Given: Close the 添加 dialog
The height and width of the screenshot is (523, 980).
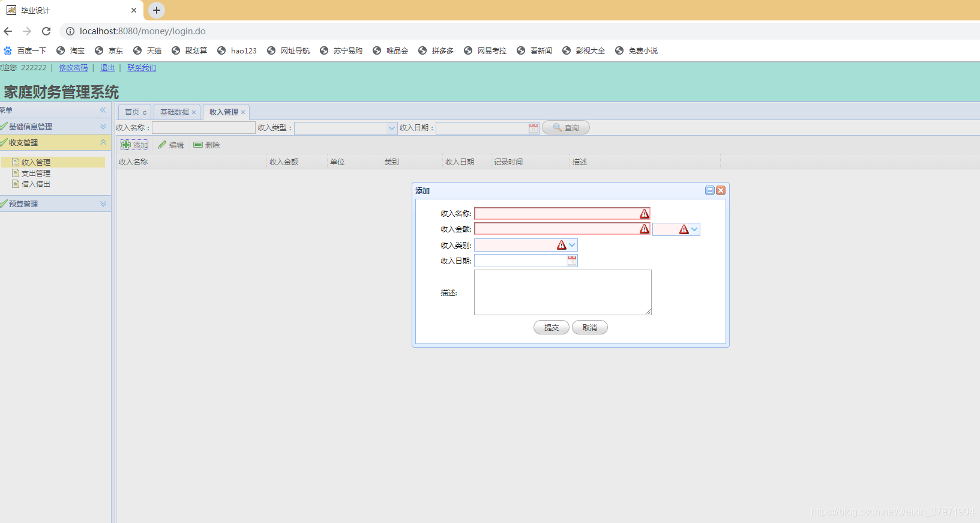Looking at the screenshot, I should tap(721, 190).
